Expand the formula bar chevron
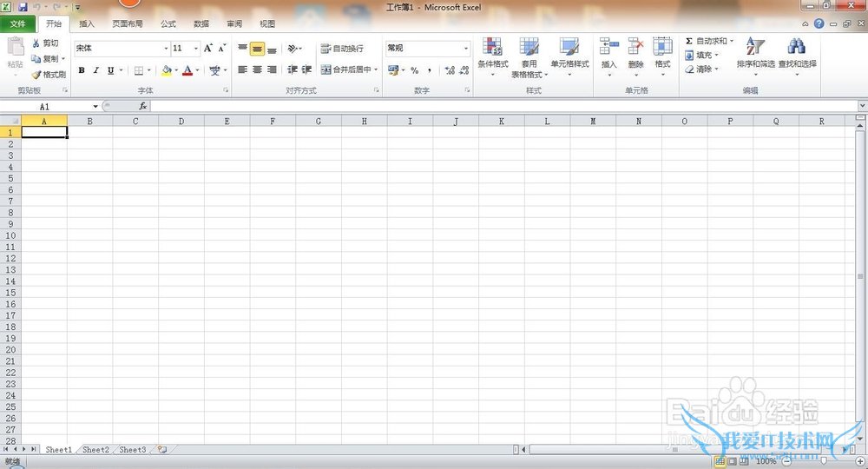 pos(862,106)
